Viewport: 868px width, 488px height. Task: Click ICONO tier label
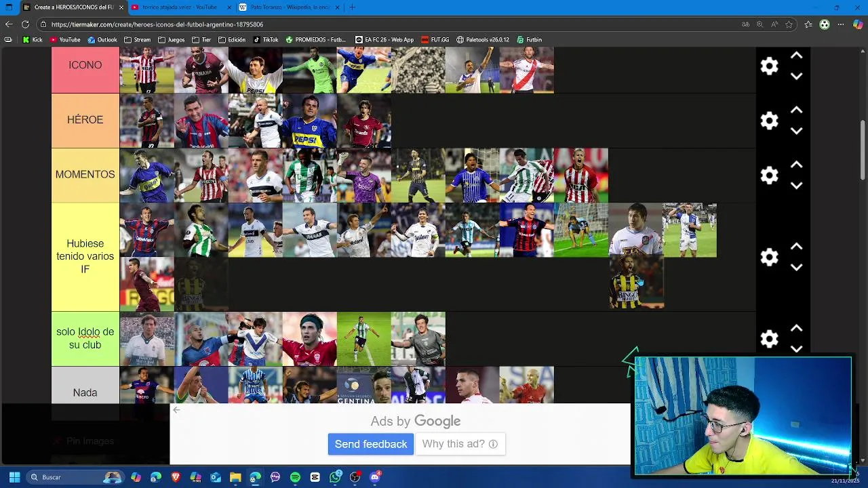[85, 66]
